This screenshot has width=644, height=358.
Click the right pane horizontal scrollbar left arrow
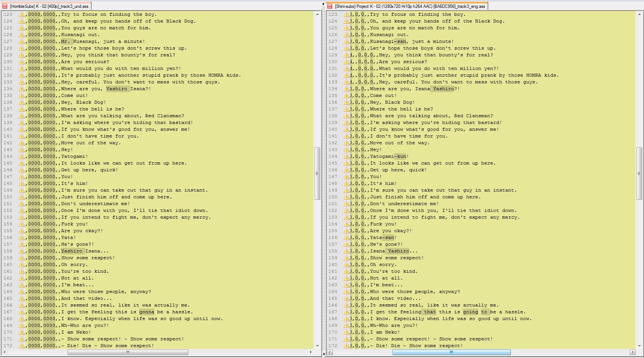[x=330, y=352]
